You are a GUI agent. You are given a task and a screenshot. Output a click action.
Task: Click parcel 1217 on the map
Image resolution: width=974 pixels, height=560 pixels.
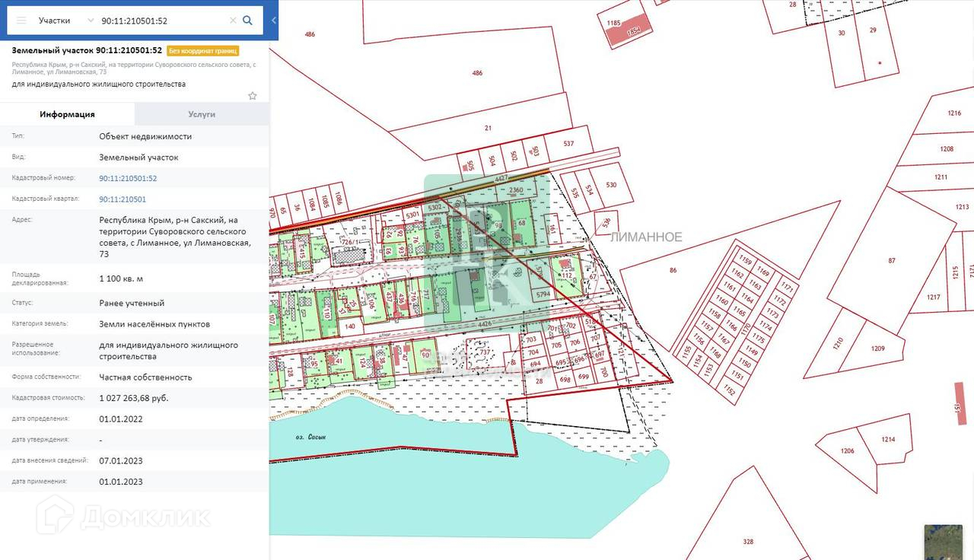point(934,297)
